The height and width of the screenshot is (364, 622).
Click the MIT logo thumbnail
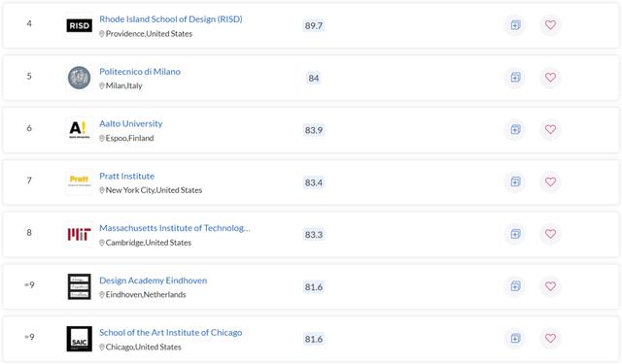[x=79, y=234]
